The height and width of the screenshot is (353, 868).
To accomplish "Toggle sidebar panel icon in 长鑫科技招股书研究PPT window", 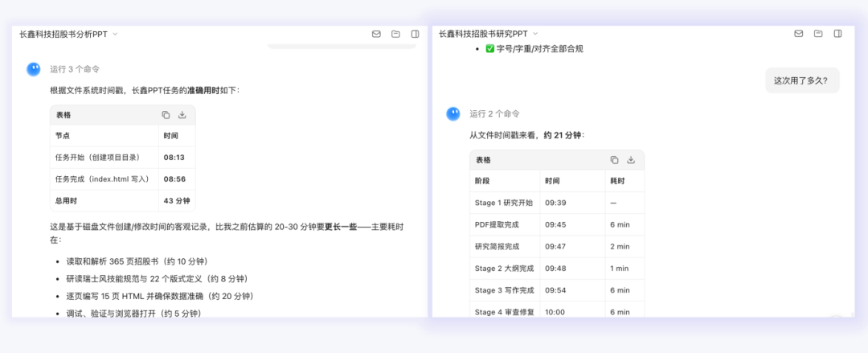I will (x=838, y=34).
